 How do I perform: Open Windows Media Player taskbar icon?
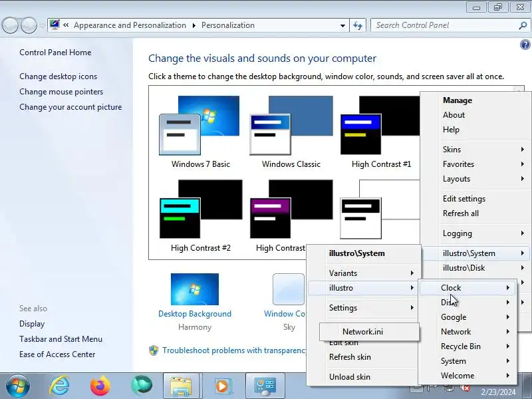click(x=222, y=386)
